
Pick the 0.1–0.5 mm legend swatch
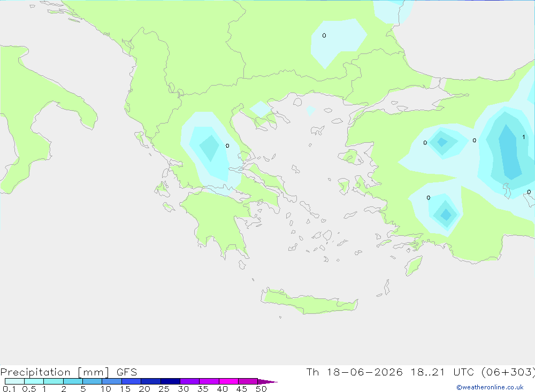(14, 381)
